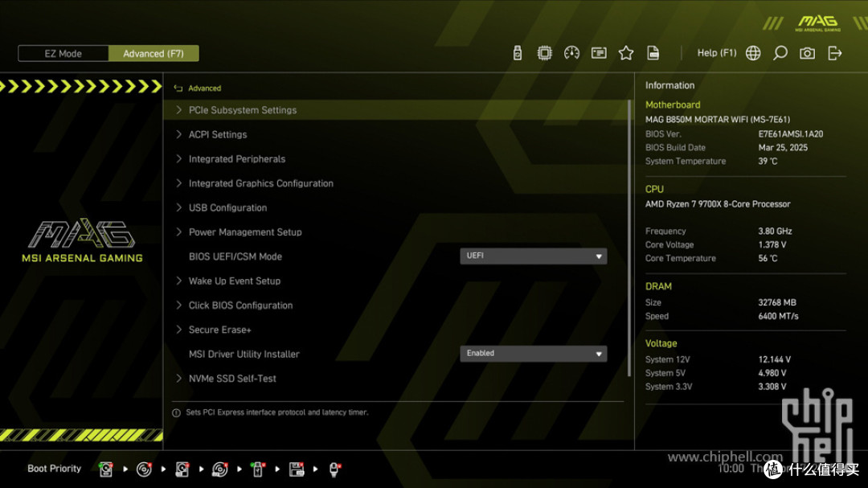868x488 pixels.
Task: Click the DRAM speed value 6400 MT/s
Action: coord(778,316)
